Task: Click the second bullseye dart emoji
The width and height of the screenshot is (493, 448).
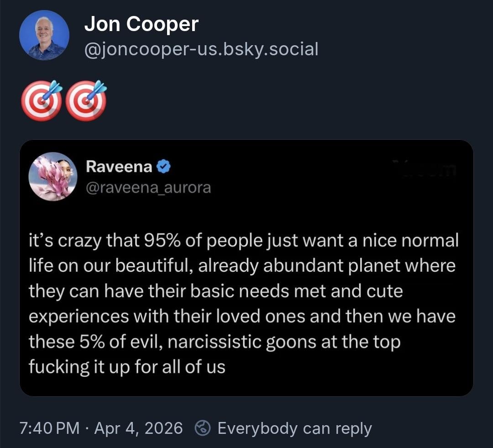Action: coord(86,101)
